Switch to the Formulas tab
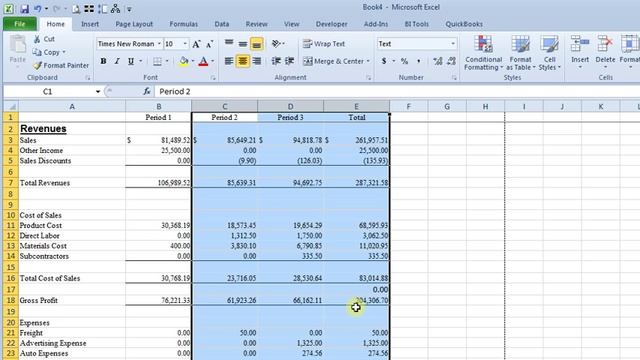 pyautogui.click(x=184, y=24)
